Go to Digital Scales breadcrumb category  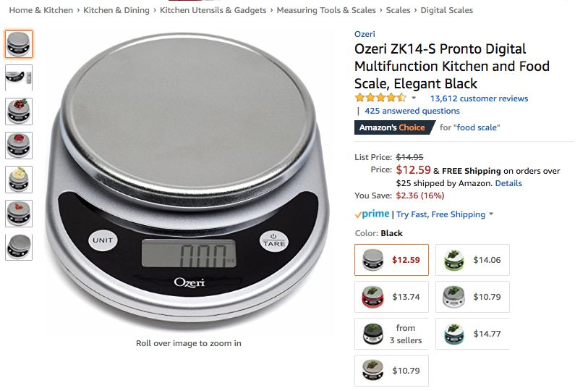447,10
